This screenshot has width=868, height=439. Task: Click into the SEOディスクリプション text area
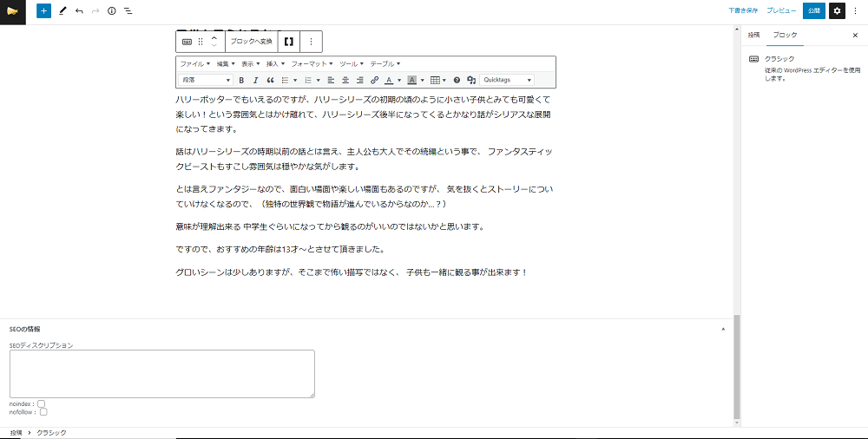tap(162, 374)
